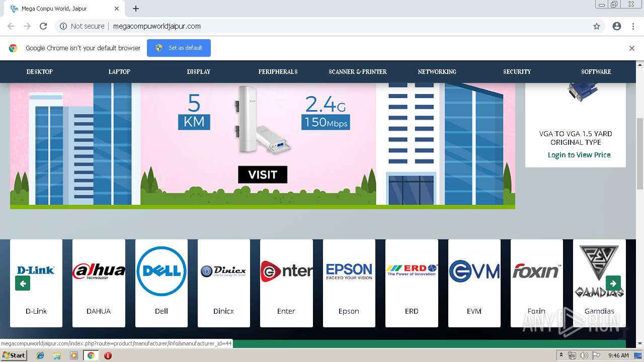Click the D-Link brand logo

coord(36,270)
